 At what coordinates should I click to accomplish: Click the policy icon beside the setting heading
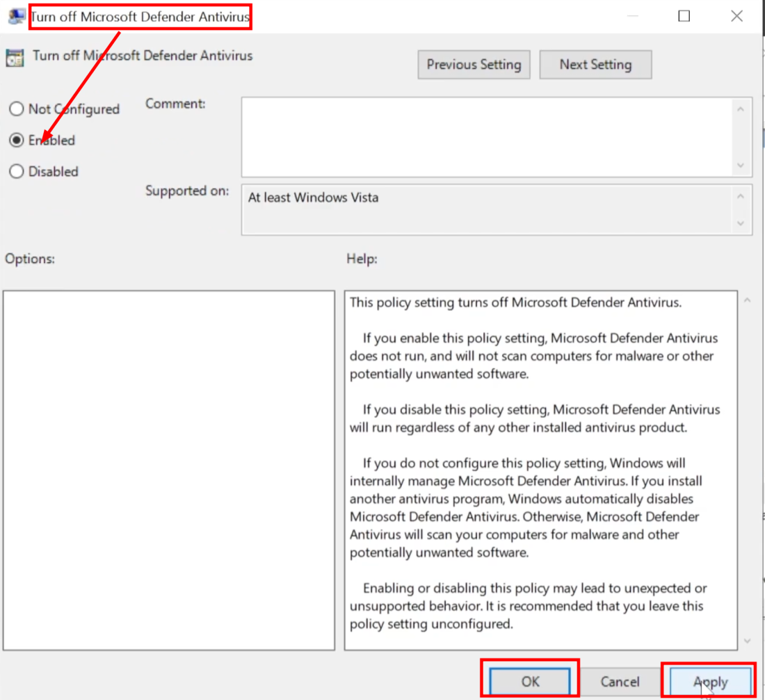pos(15,57)
